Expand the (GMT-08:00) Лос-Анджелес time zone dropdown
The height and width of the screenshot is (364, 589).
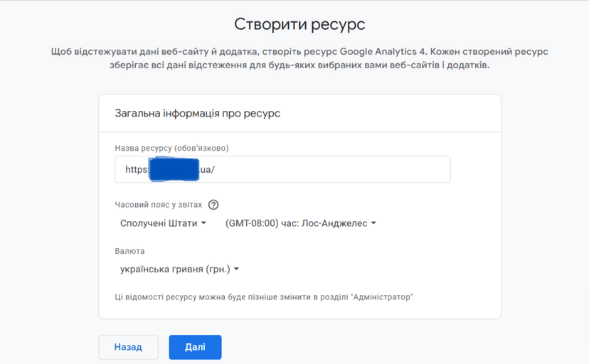click(x=300, y=223)
